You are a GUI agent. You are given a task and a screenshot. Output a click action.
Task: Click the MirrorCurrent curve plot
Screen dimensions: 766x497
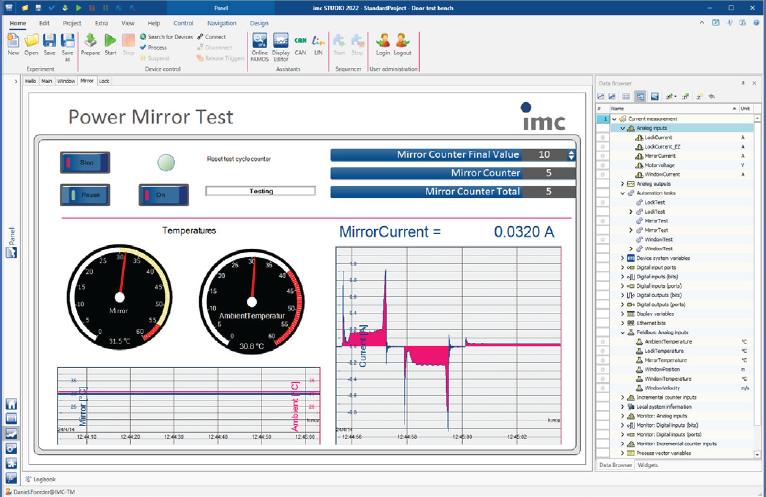(448, 345)
